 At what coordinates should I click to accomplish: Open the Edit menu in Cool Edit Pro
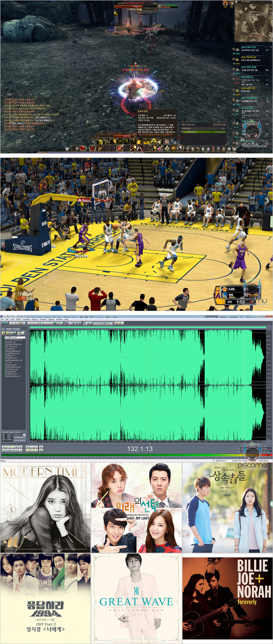(x=7, y=319)
